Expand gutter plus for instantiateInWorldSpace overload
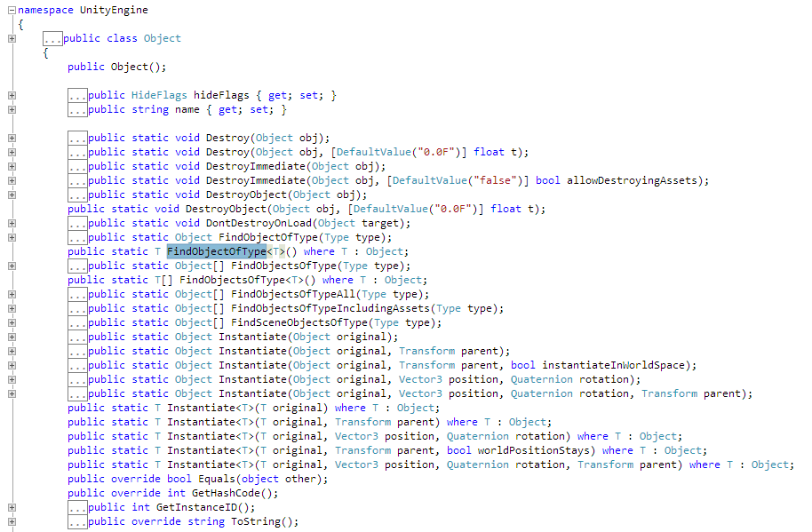 (x=12, y=365)
